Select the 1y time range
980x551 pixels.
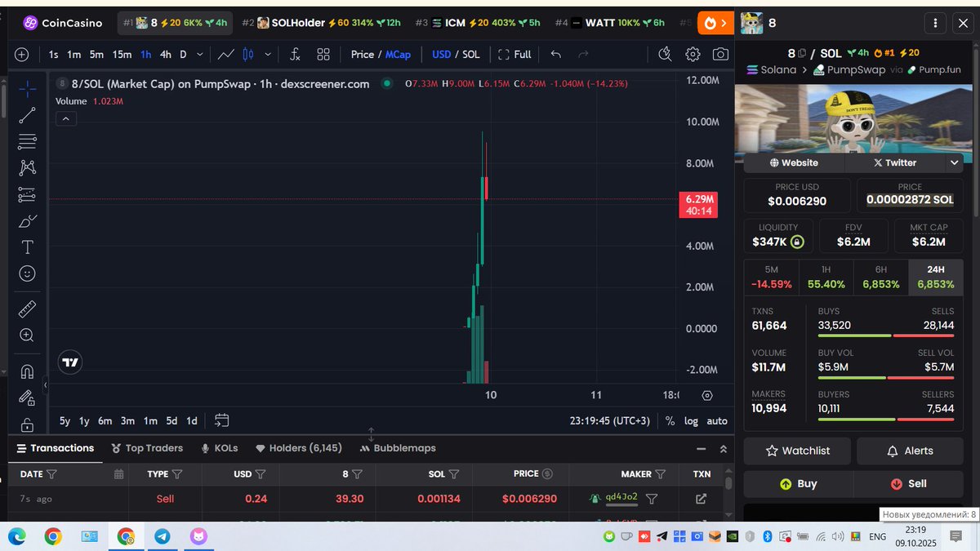click(84, 421)
